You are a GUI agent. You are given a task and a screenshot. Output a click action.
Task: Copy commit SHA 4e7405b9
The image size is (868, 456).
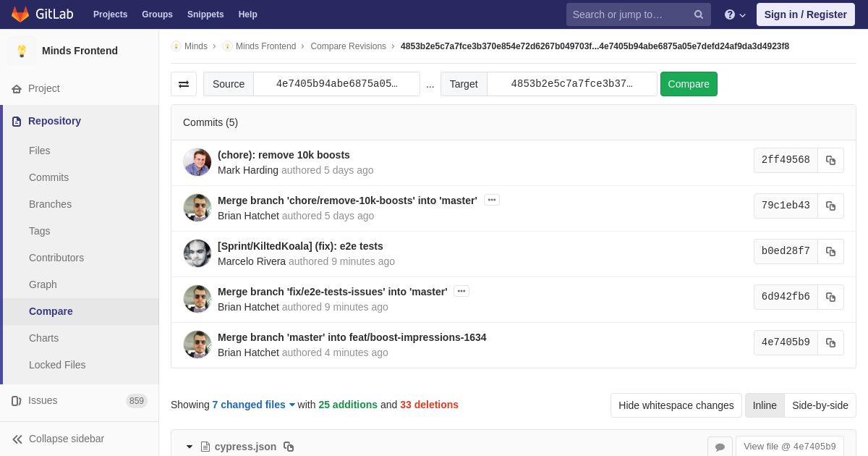830,343
